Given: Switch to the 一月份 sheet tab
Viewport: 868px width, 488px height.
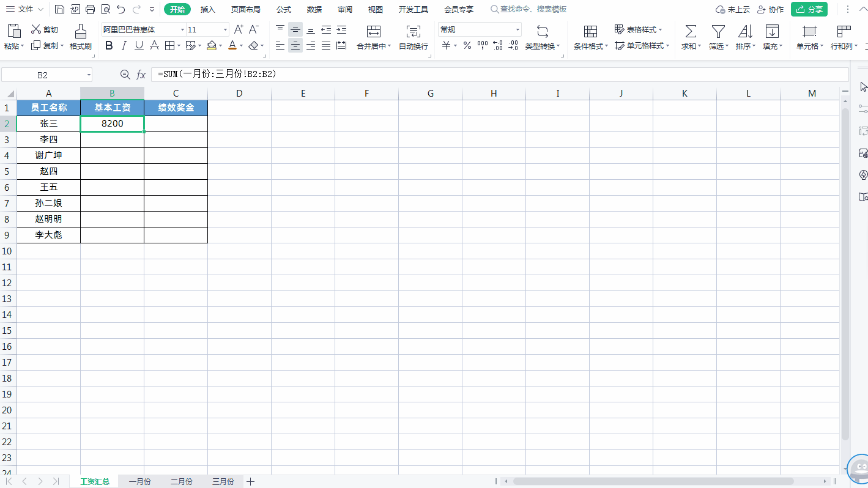Looking at the screenshot, I should coord(139,482).
